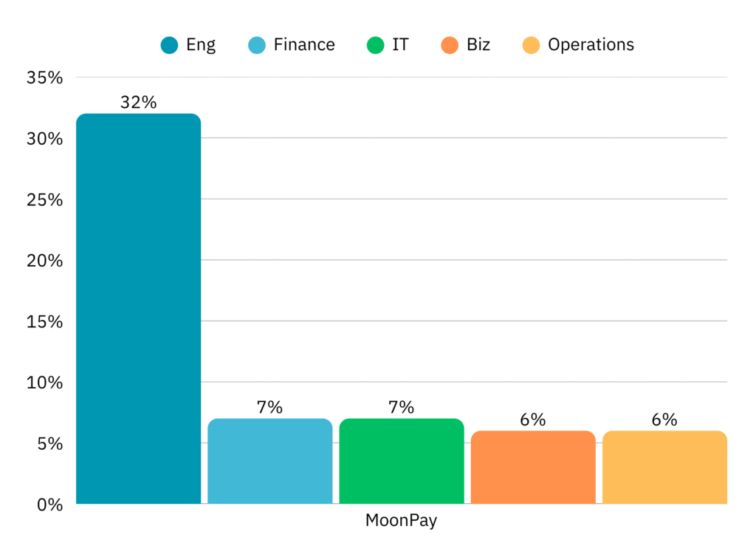Viewport: 756px width, 557px height.
Task: Click the 0% y-axis label
Action: coord(50,505)
